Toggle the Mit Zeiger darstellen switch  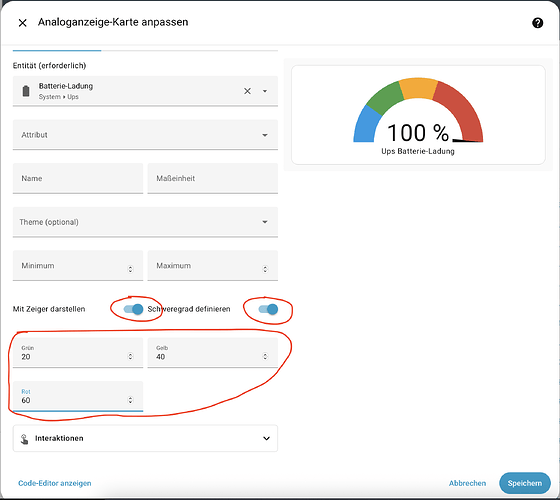point(134,309)
